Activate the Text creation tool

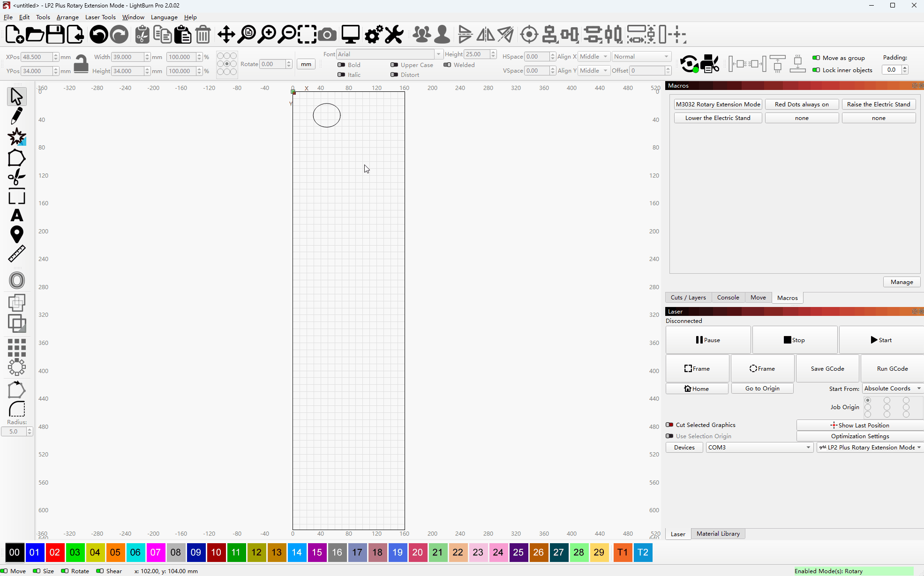point(17,216)
